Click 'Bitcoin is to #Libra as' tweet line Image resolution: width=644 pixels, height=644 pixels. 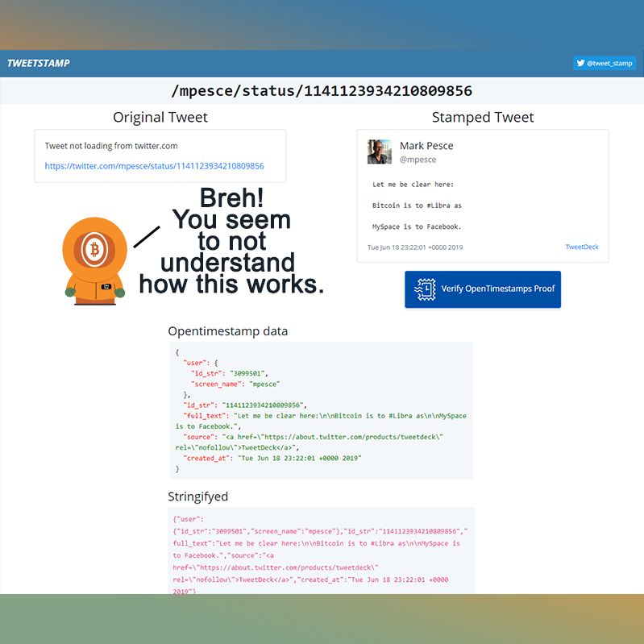417,206
